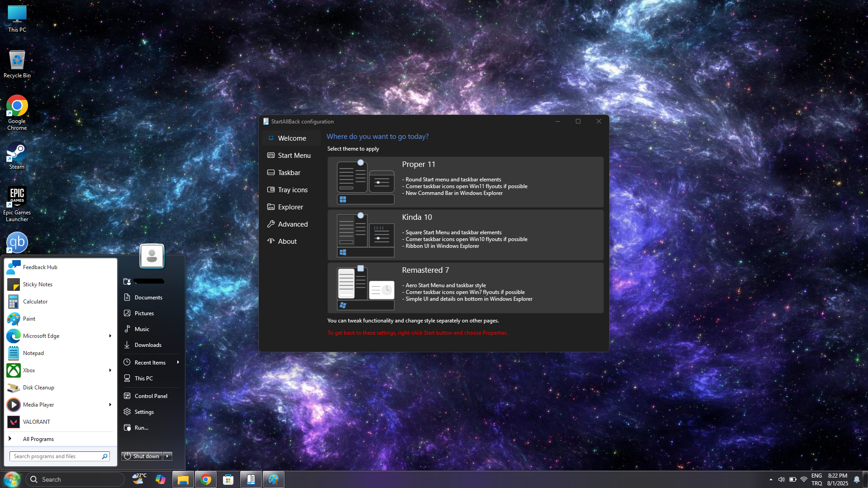Open the Shut down options arrow
868x488 pixels.
167,456
